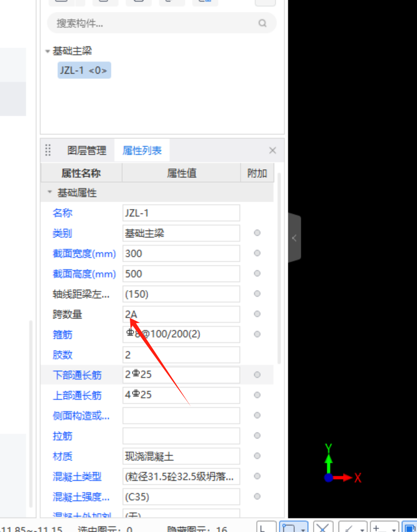417x532 pixels.
Task: Toggle the 附加 marker for 截面高度
Action: (257, 274)
